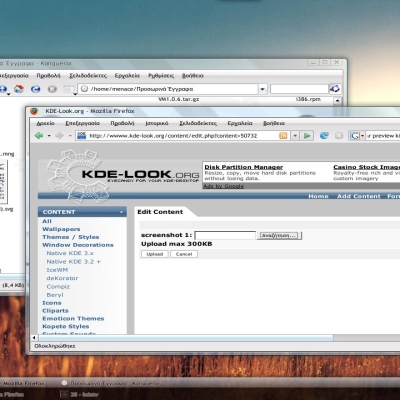Click the green Go button beside URL bar

(x=307, y=136)
